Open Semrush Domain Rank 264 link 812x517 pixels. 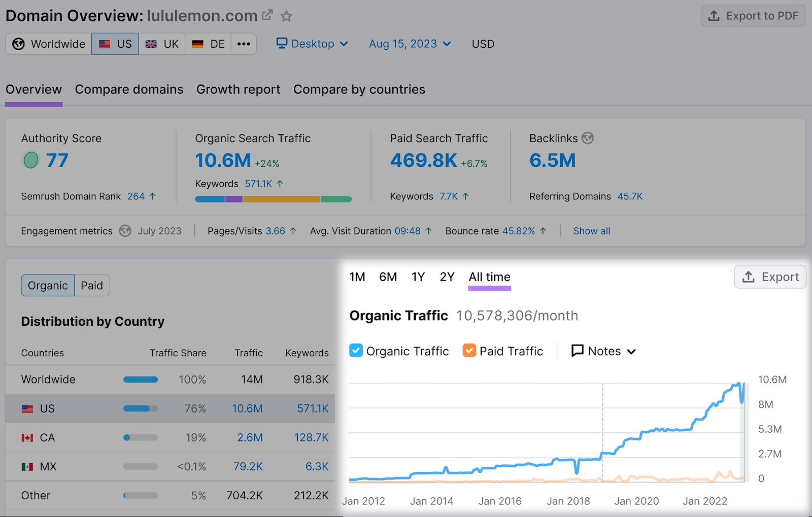tap(136, 196)
